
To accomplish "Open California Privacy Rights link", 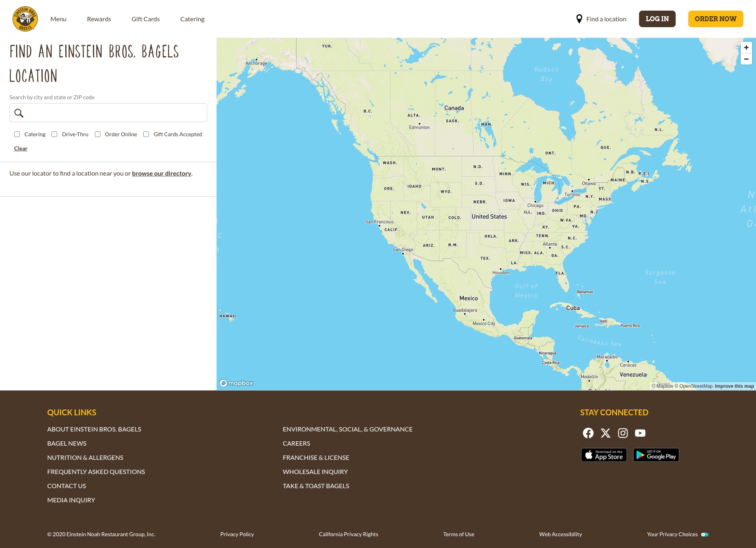I will pos(348,534).
